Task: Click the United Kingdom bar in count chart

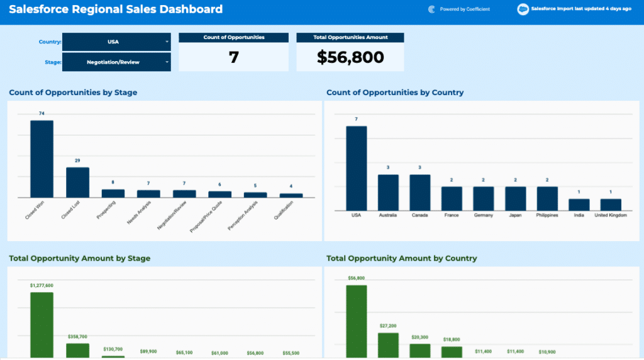Action: [611, 205]
